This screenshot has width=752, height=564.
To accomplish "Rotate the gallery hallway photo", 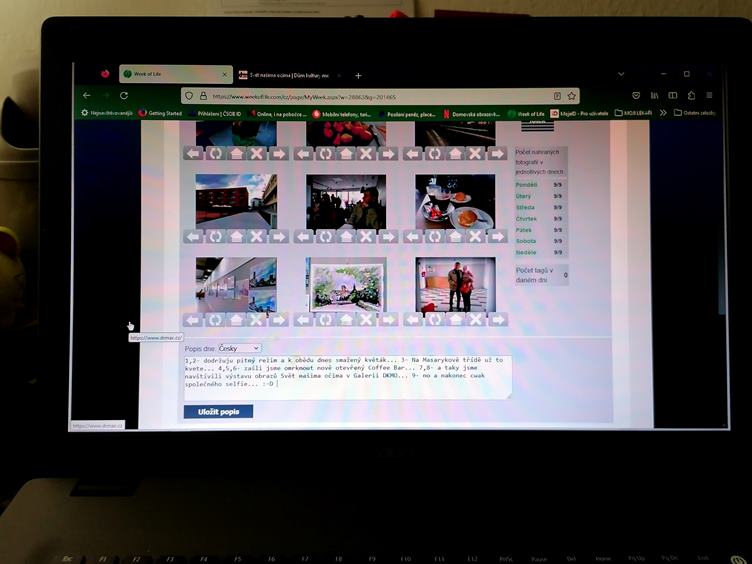I will (x=215, y=320).
